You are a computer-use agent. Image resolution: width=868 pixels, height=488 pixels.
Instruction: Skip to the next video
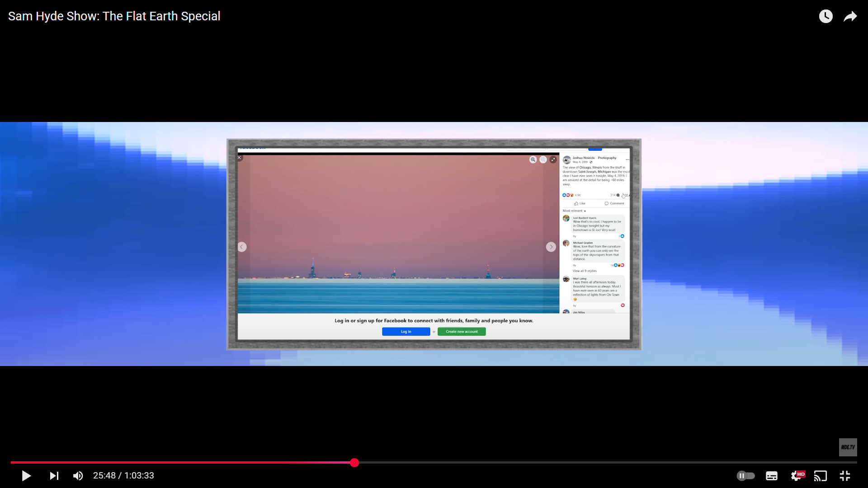click(x=54, y=476)
